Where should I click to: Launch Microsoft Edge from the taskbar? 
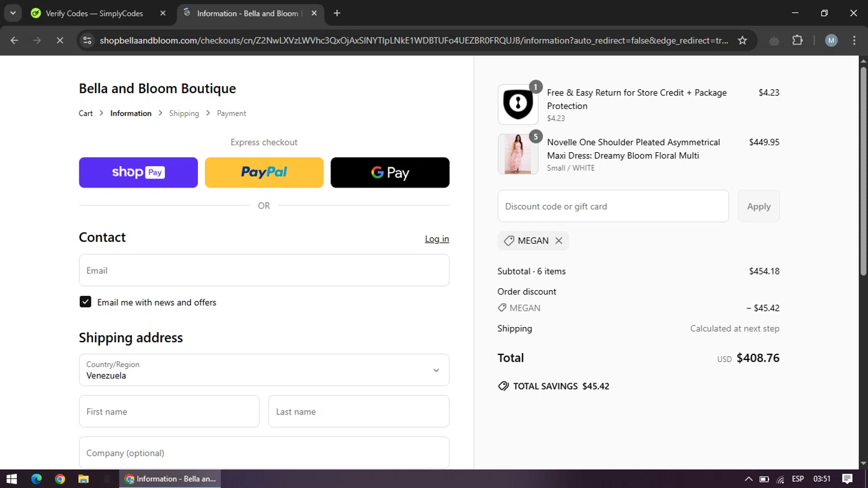pos(36,479)
